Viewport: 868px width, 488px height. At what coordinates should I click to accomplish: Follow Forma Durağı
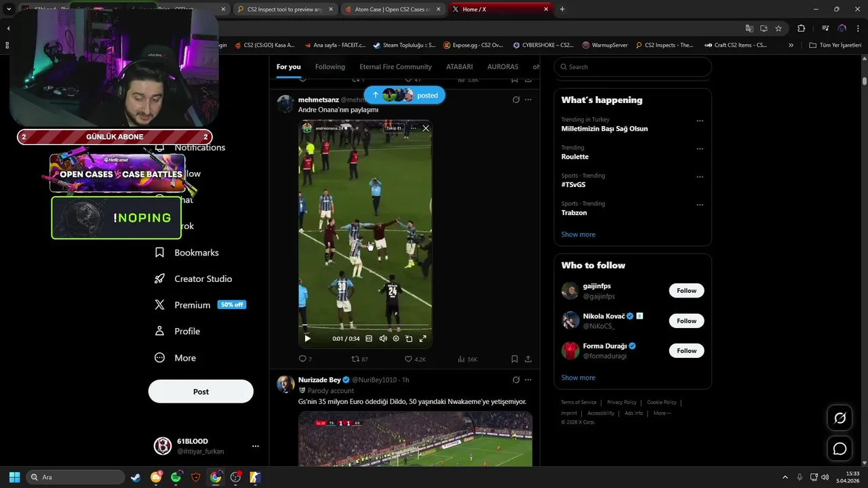click(x=686, y=350)
